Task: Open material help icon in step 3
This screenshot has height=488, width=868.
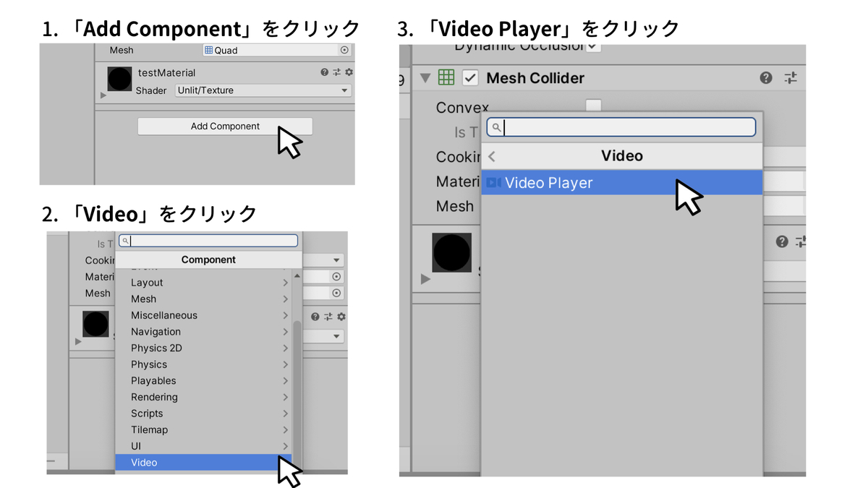Action: click(x=782, y=241)
